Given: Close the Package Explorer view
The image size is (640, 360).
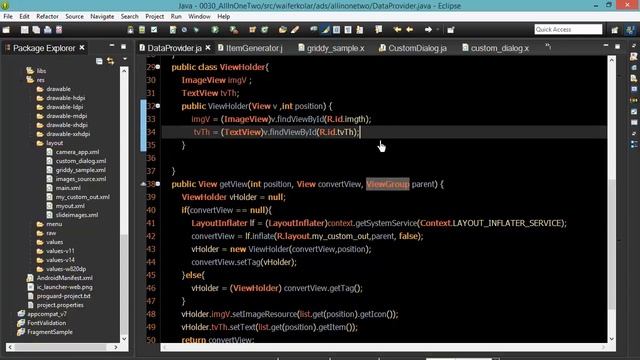Looking at the screenshot, I should click(82, 48).
